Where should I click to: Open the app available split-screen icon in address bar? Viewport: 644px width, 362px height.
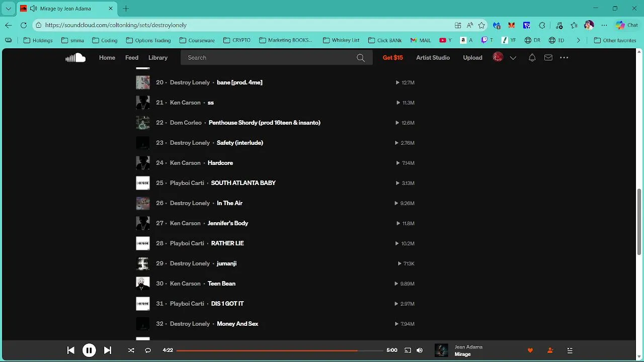(x=458, y=25)
